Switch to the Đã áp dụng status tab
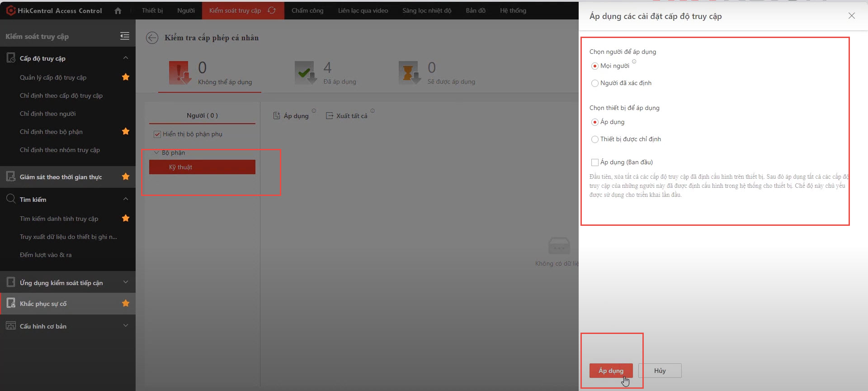 coord(326,73)
